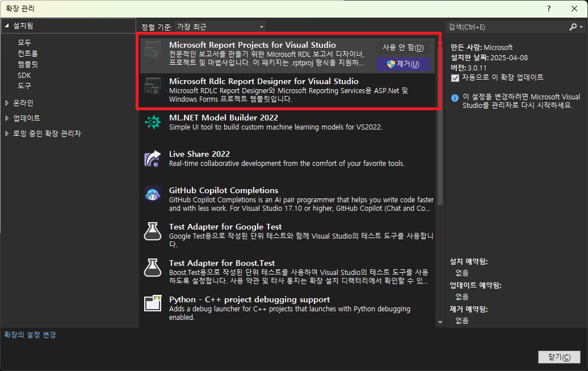
Task: Click the ML.NET Model Builder 2022 icon
Action: pos(153,122)
